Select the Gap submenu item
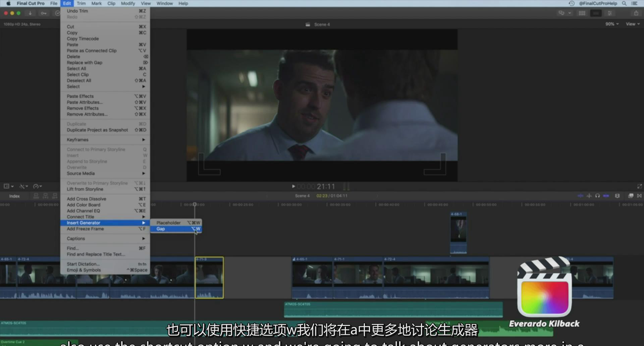 [176, 229]
